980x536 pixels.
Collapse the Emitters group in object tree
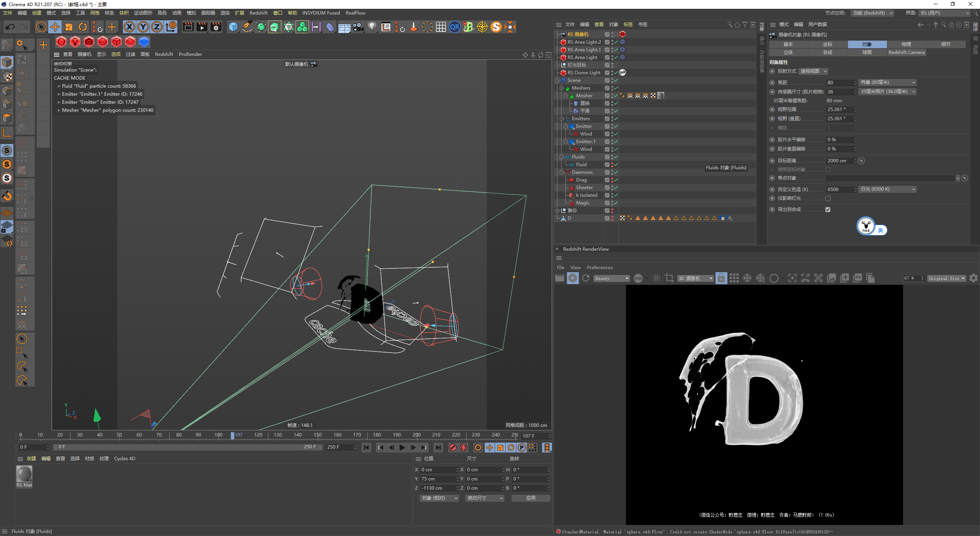click(561, 119)
